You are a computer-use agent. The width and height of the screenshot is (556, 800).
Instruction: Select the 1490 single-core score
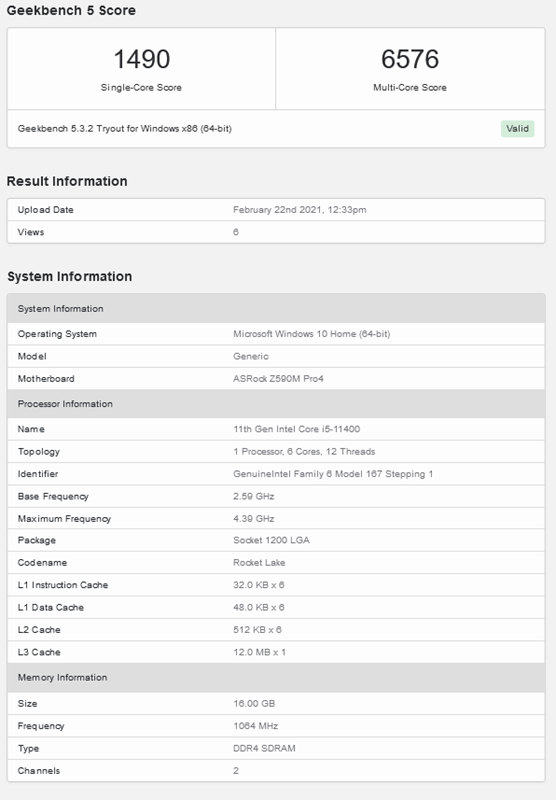pyautogui.click(x=141, y=59)
